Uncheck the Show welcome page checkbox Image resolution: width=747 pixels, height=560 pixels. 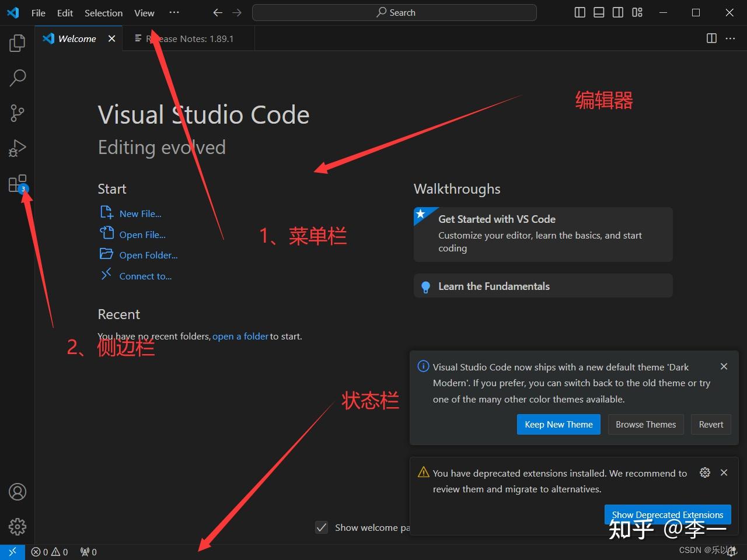click(x=322, y=527)
